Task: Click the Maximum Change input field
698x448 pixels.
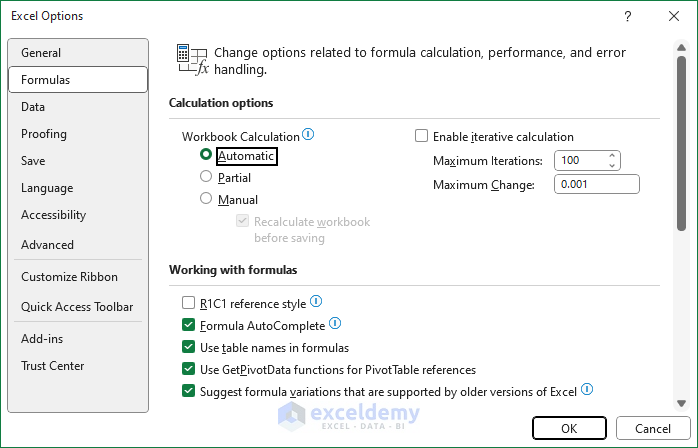Action: click(597, 184)
